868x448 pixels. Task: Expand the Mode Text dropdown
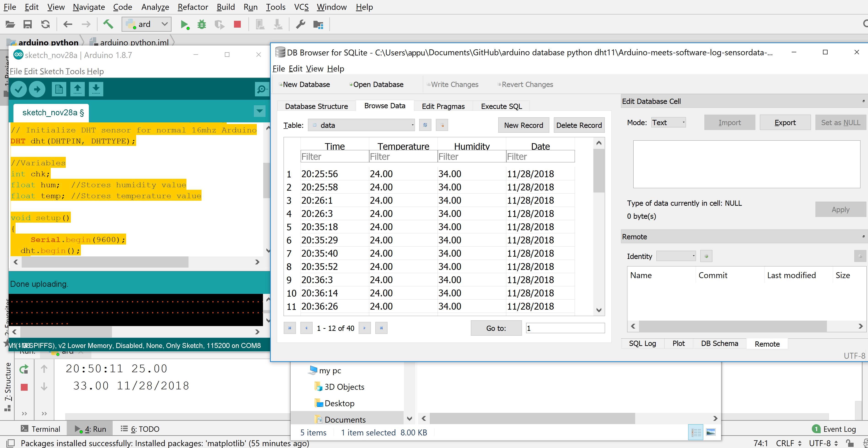[668, 122]
